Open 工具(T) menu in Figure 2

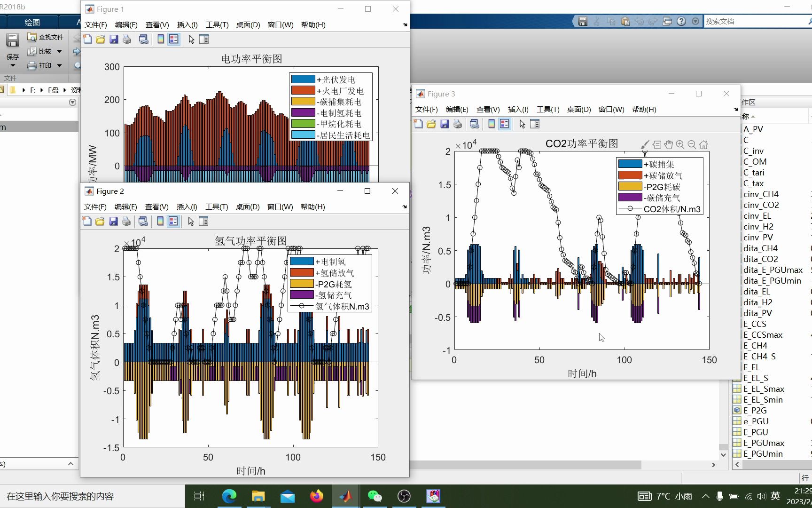point(217,207)
